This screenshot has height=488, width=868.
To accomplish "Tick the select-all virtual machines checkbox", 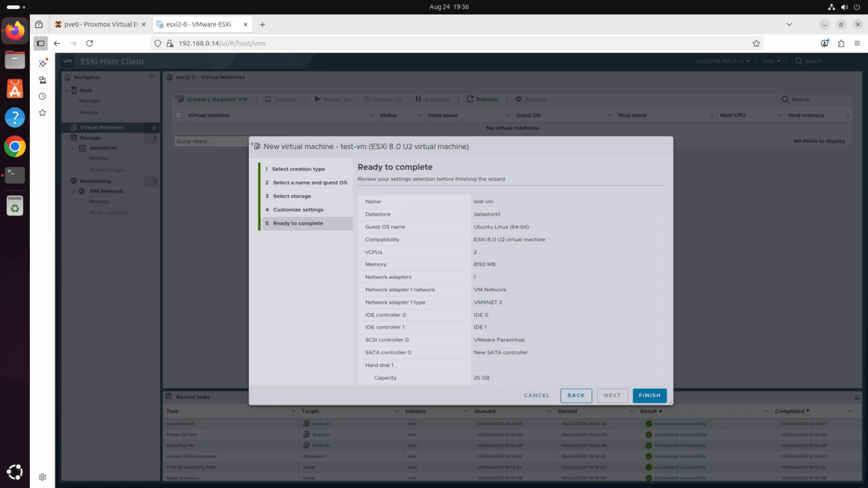I will pos(179,115).
